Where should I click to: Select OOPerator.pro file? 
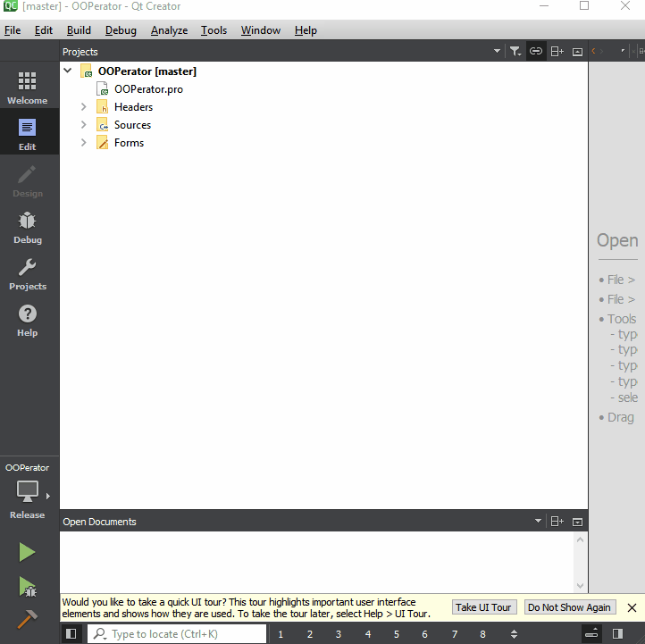[x=148, y=89]
